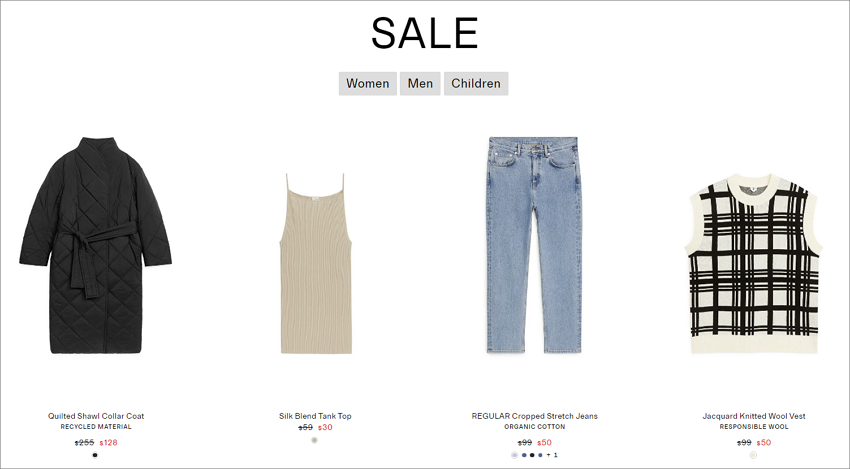This screenshot has height=469, width=850.
Task: Pick the jeans' first dark blue swatch
Action: [x=524, y=455]
